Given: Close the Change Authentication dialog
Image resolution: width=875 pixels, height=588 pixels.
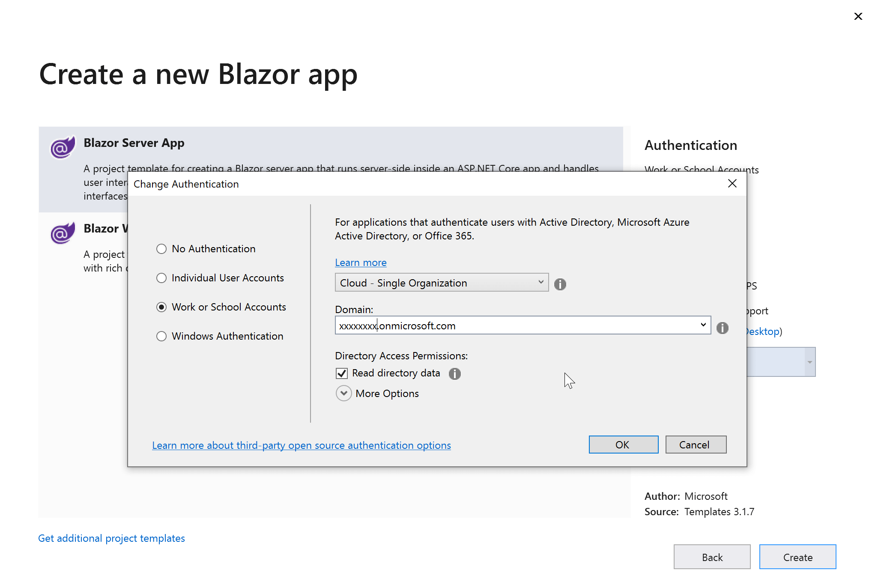Looking at the screenshot, I should coord(732,184).
